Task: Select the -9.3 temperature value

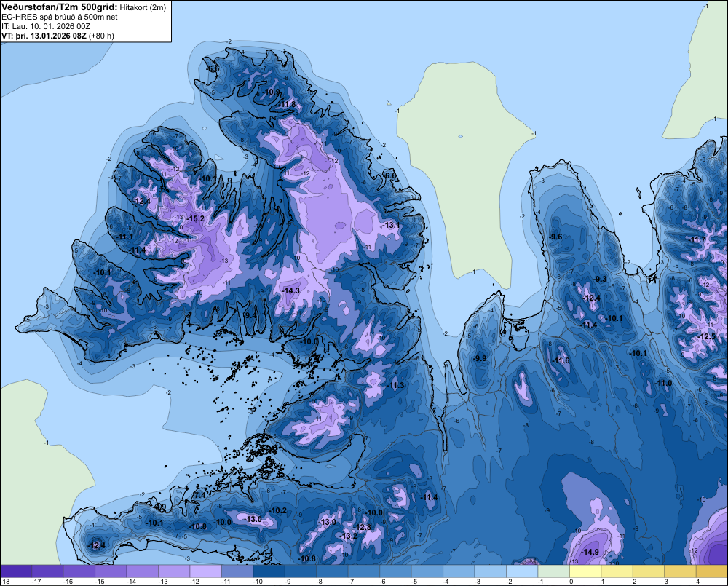Action: click(x=600, y=279)
